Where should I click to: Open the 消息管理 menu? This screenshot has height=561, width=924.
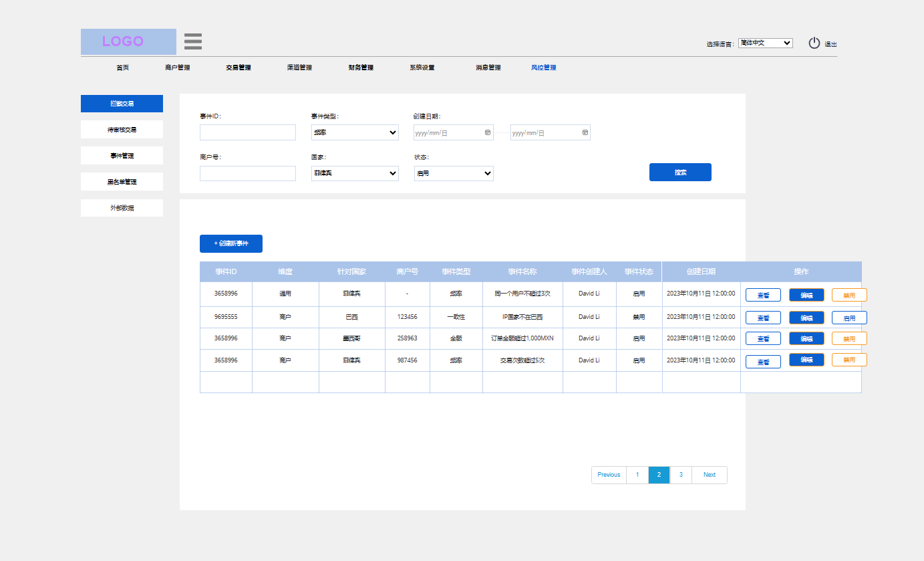(x=488, y=68)
